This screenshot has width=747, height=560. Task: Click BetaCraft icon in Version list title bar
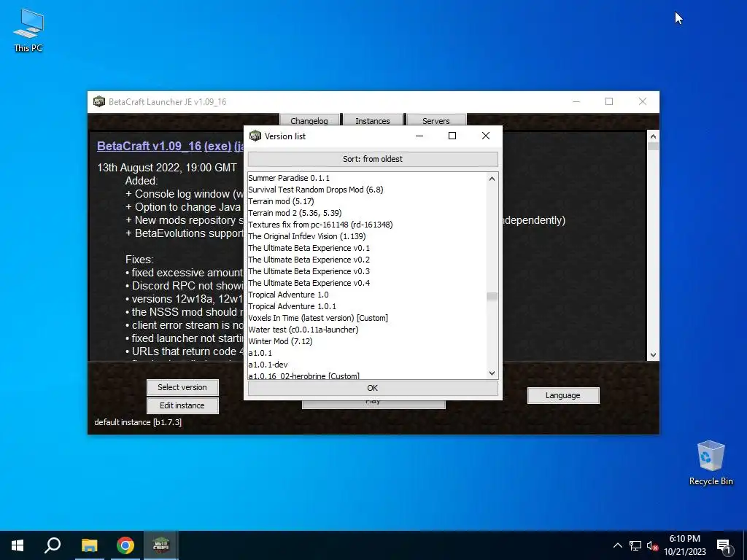tap(255, 136)
